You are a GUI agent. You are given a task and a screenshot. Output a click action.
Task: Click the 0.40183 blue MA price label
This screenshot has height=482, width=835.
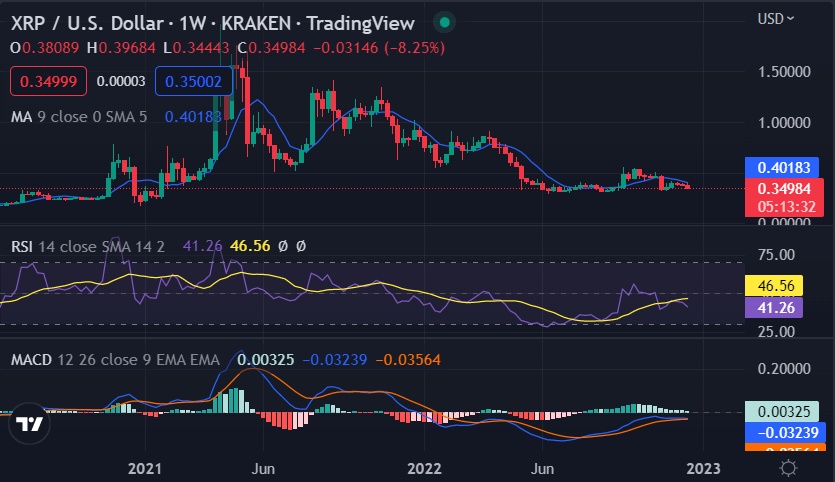[x=784, y=168]
